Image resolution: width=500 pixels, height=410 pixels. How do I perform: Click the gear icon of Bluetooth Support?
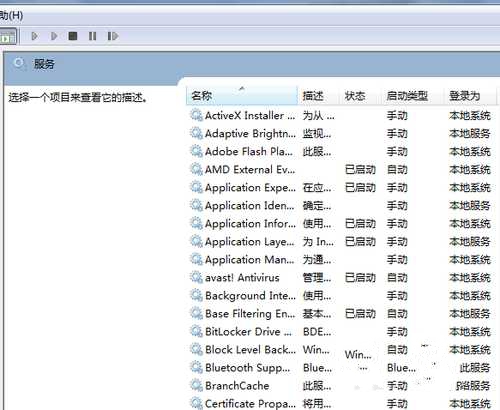point(196,367)
